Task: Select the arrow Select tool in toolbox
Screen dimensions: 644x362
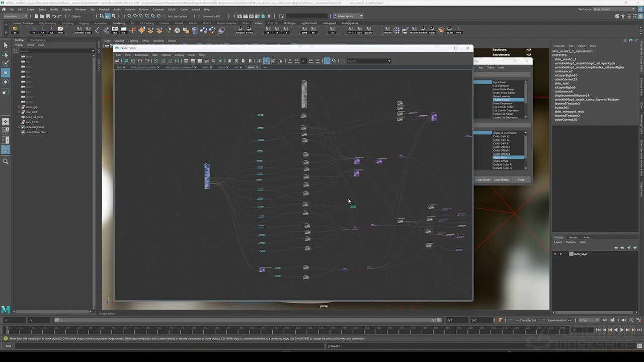Action: coord(6,45)
